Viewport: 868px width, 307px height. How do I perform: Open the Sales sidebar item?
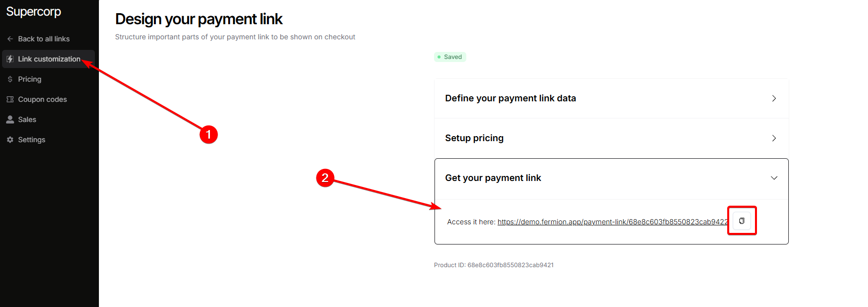[x=27, y=119]
